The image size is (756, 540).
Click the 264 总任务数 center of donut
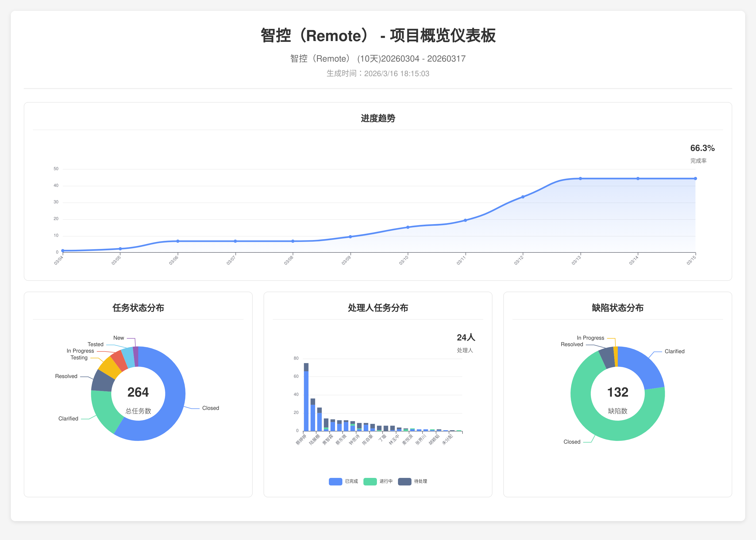click(x=138, y=393)
